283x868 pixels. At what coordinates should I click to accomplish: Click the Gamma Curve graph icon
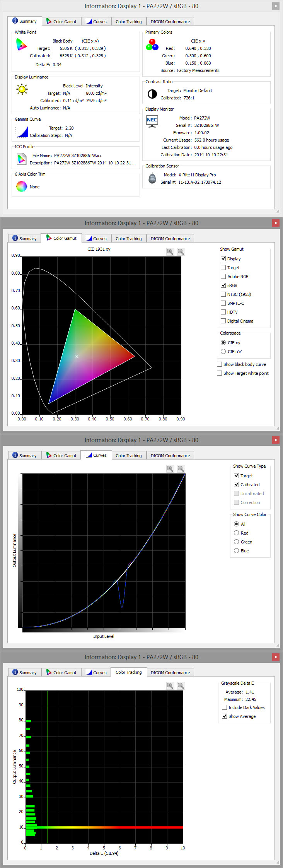point(22,132)
